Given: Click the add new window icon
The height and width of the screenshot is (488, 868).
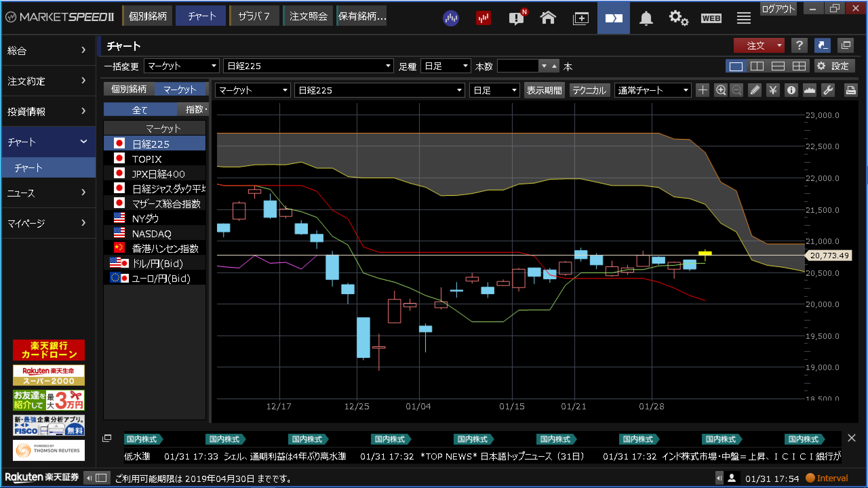Looking at the screenshot, I should coord(580,18).
